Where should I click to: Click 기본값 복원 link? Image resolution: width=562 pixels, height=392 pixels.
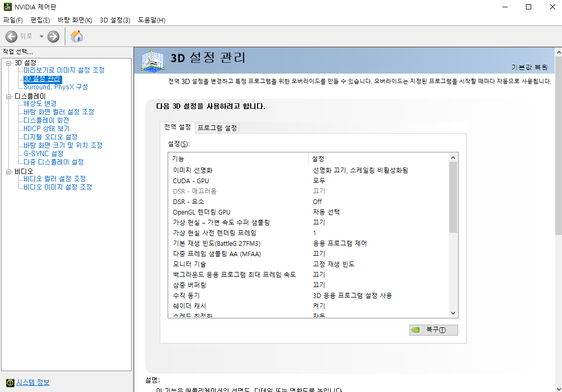pyautogui.click(x=530, y=67)
